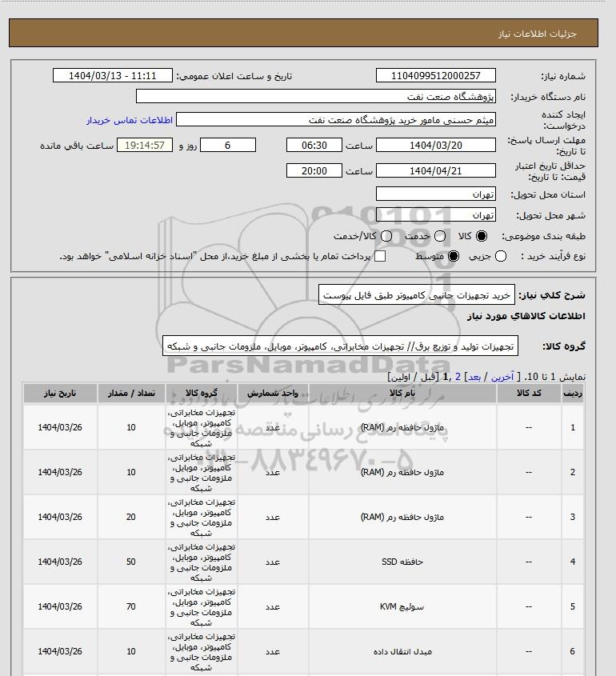Click the ردیف column header

coord(573,393)
